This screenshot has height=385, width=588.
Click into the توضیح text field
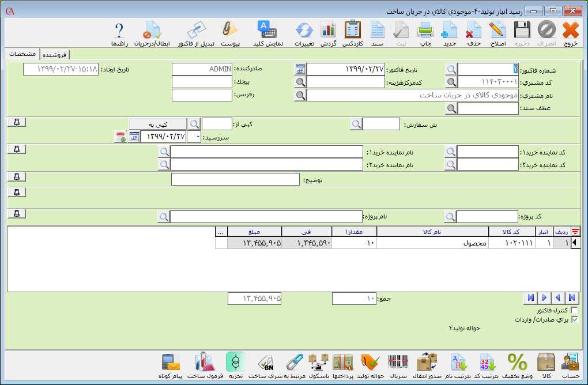[236, 180]
